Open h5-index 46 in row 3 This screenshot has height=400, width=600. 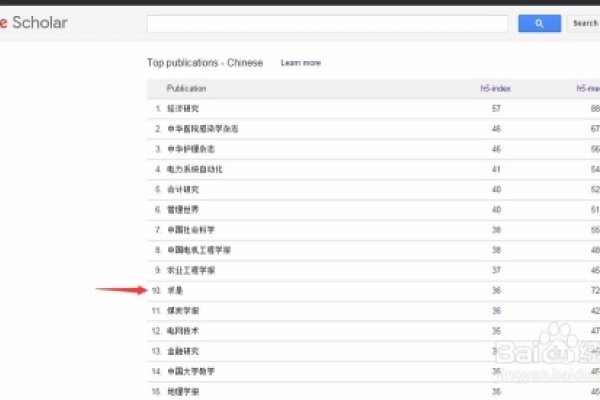(496, 149)
